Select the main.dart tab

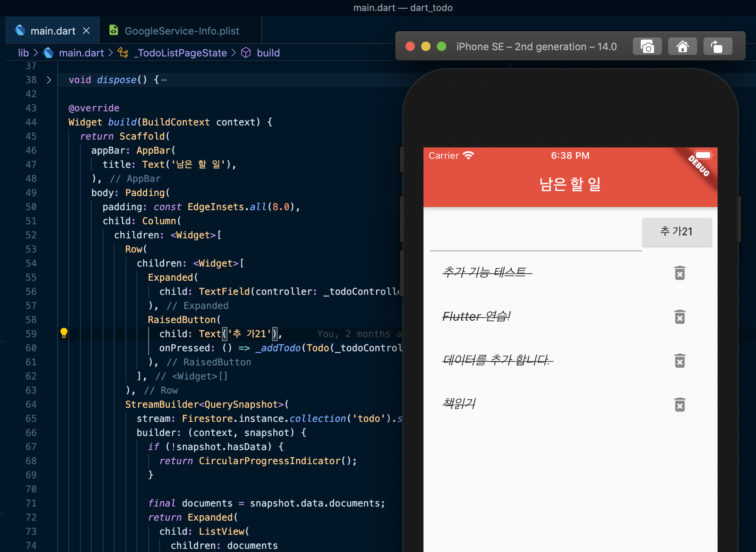(53, 31)
